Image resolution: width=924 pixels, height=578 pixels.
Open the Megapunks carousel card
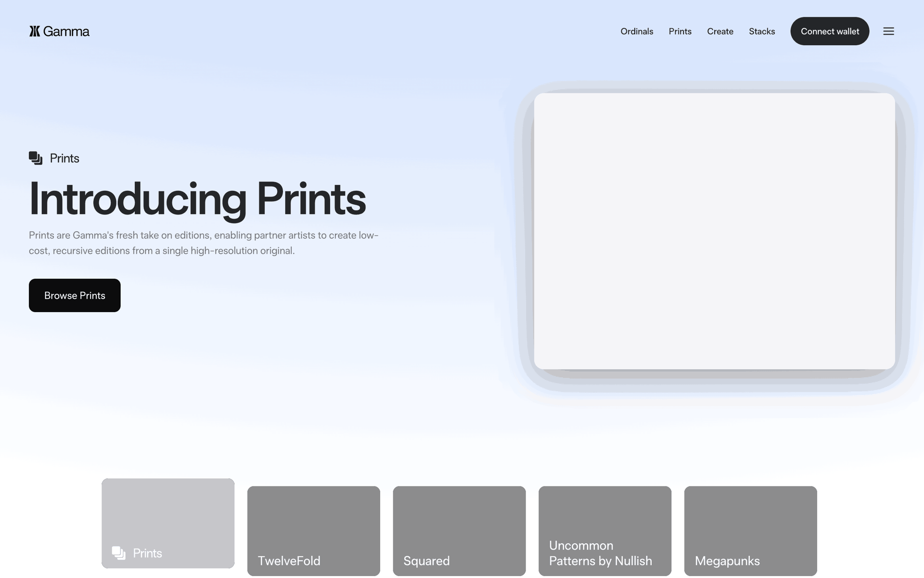click(751, 531)
